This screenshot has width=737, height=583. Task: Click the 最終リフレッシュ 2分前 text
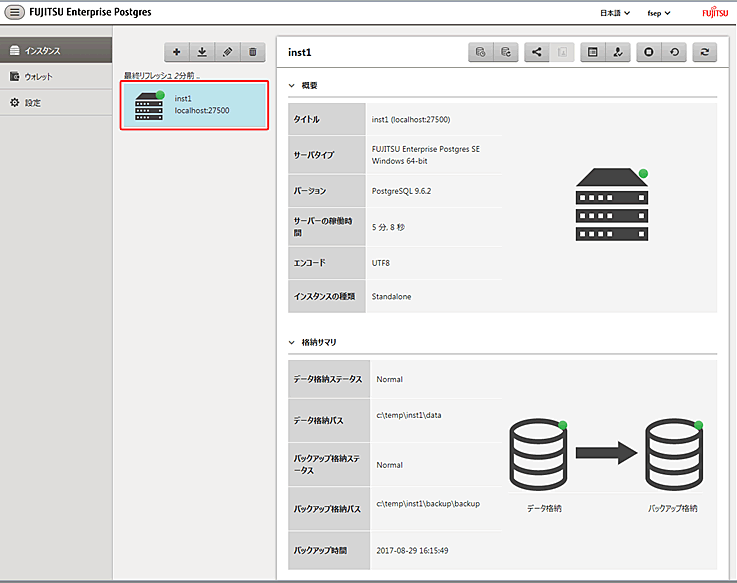(162, 75)
